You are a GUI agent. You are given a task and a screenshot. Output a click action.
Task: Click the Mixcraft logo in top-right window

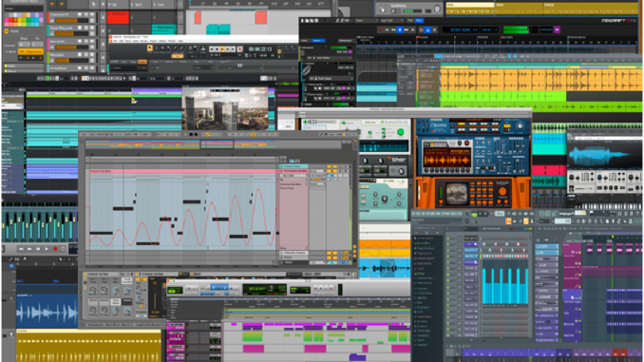[618, 21]
